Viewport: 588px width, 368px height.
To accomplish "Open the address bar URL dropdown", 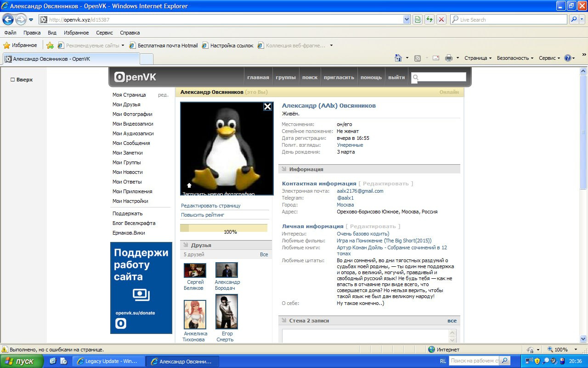I will (407, 20).
